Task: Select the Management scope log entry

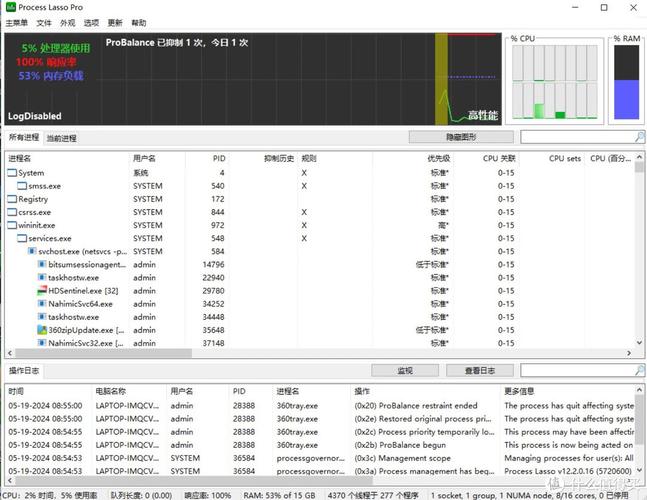Action: pos(402,458)
